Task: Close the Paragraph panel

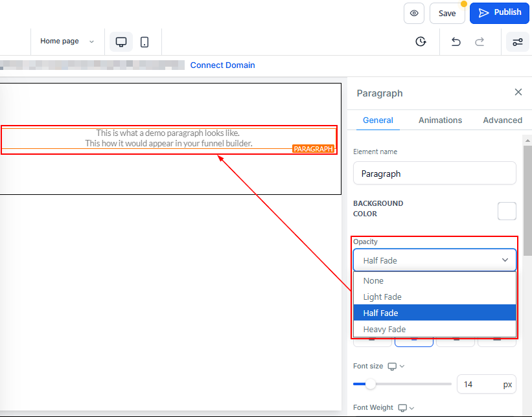Action: click(518, 93)
